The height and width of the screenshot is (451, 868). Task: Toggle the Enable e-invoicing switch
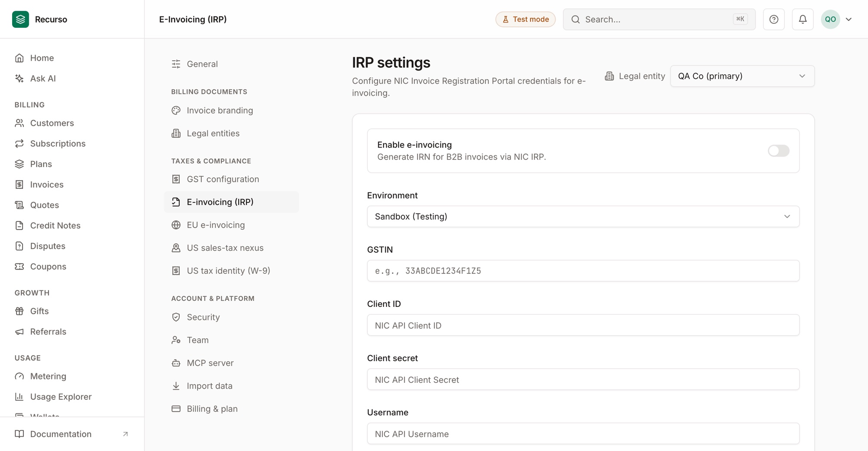779,151
